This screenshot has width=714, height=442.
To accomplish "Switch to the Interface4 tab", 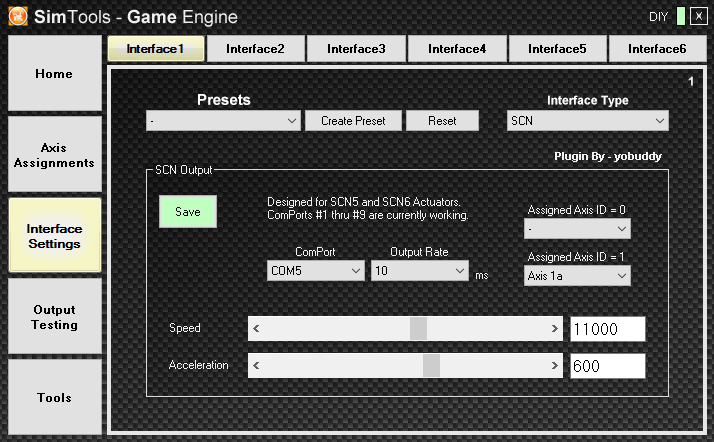I will point(456,48).
